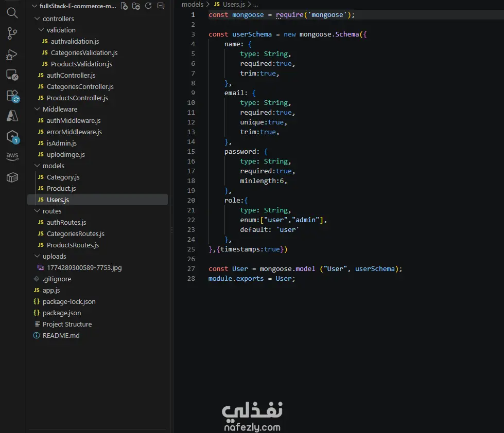The image size is (504, 433).
Task: Open isAdmin.js file
Action: pos(61,143)
